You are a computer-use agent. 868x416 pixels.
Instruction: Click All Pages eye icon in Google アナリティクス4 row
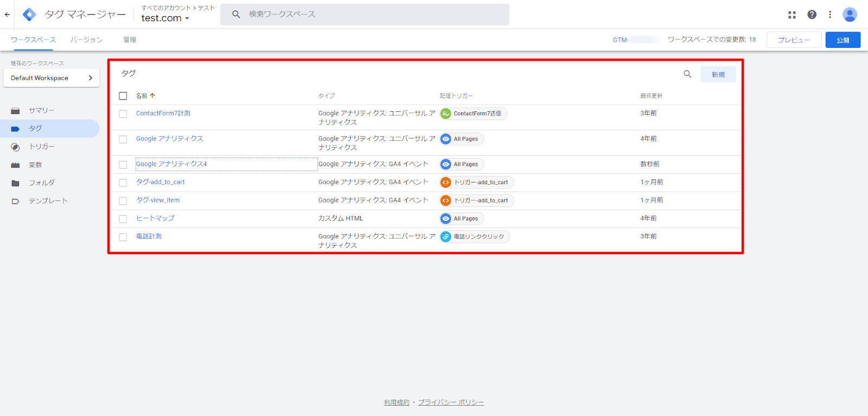446,164
